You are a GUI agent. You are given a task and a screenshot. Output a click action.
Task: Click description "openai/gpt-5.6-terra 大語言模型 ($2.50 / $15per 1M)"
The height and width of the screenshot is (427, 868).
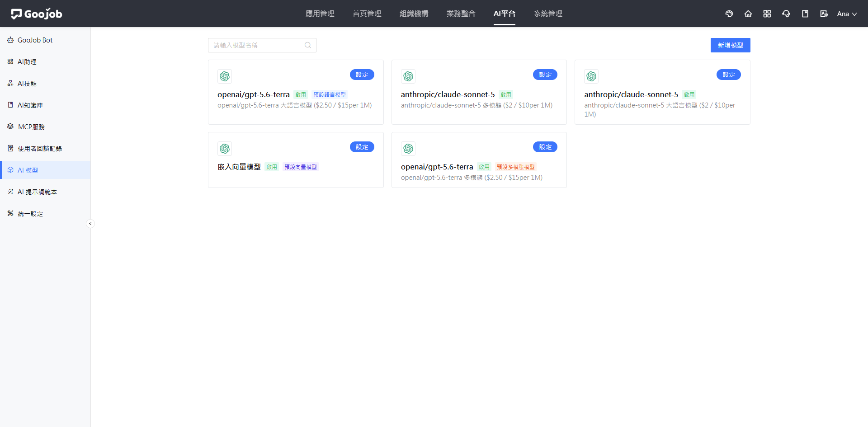click(295, 105)
